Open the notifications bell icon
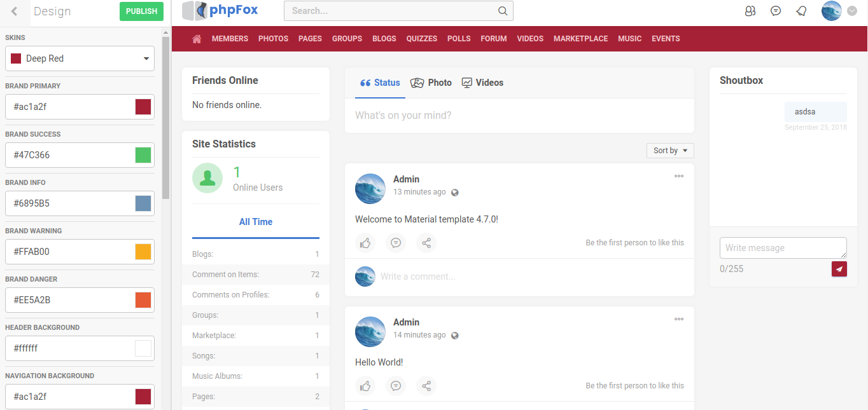 pyautogui.click(x=801, y=11)
